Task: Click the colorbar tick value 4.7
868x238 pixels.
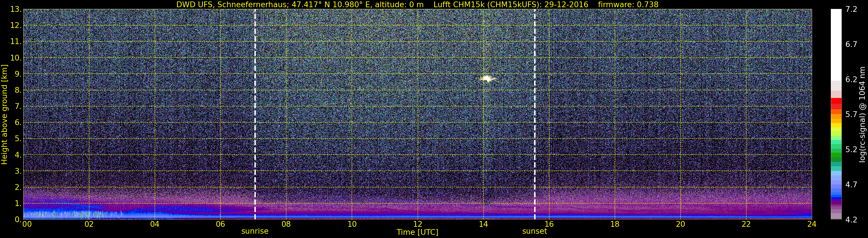Action: (x=851, y=185)
